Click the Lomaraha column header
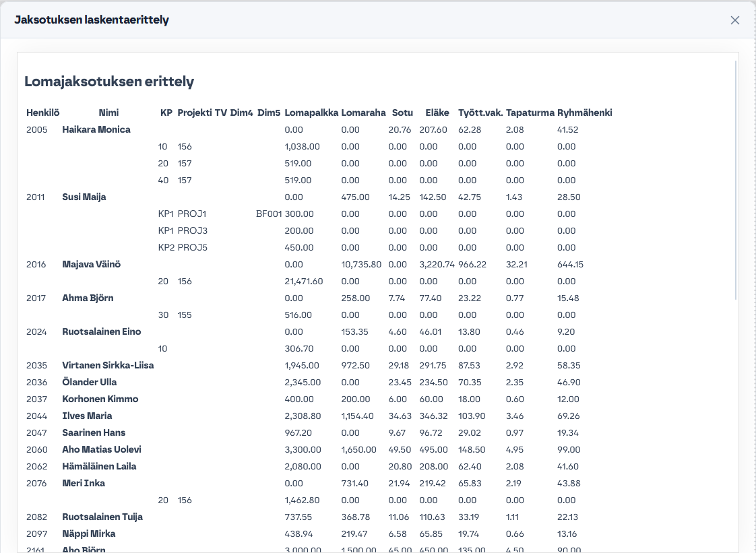Image resolution: width=756 pixels, height=553 pixels. (x=364, y=112)
